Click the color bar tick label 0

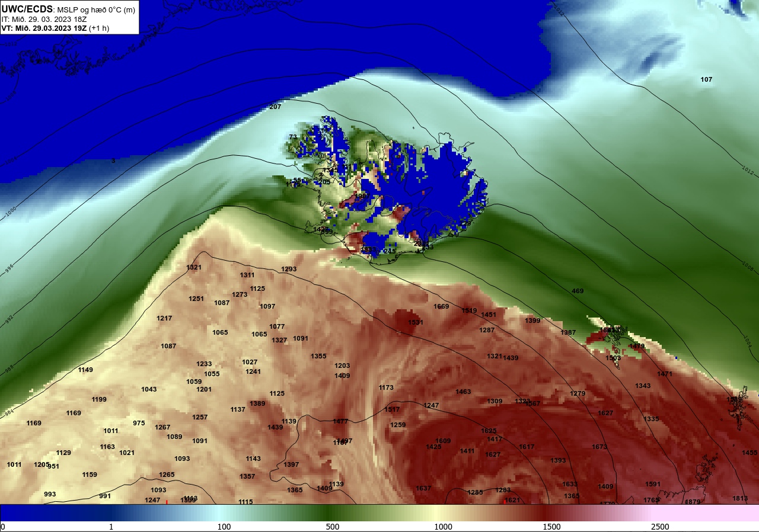3,527
